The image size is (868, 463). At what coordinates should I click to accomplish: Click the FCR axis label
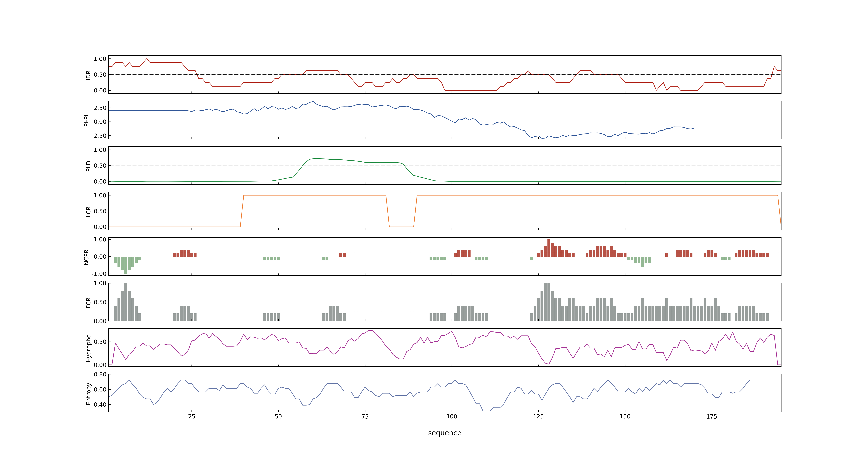(88, 302)
